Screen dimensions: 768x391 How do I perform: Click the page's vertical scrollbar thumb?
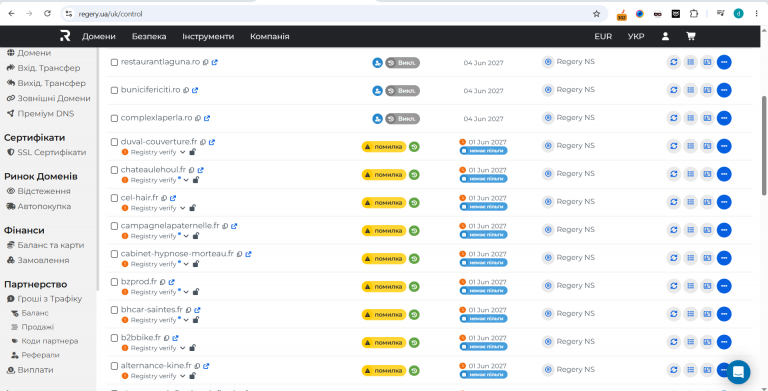[x=764, y=146]
